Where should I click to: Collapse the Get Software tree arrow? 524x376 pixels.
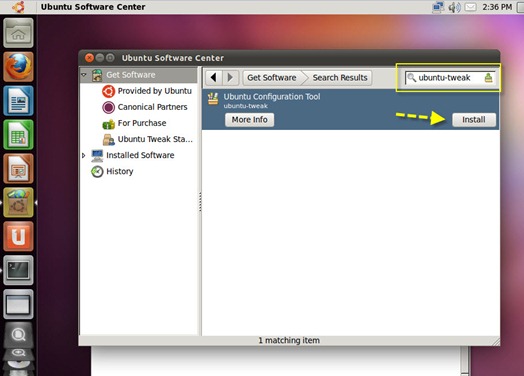pyautogui.click(x=84, y=75)
